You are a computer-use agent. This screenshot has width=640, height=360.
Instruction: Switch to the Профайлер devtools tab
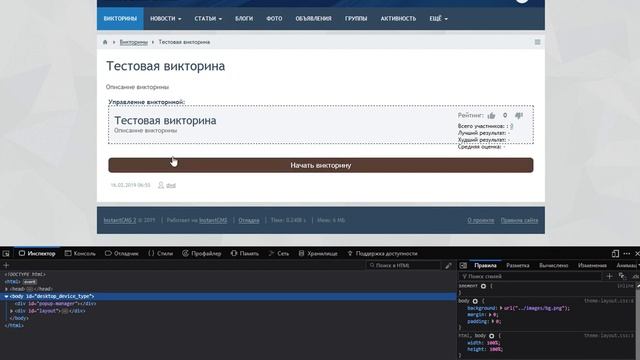click(202, 253)
